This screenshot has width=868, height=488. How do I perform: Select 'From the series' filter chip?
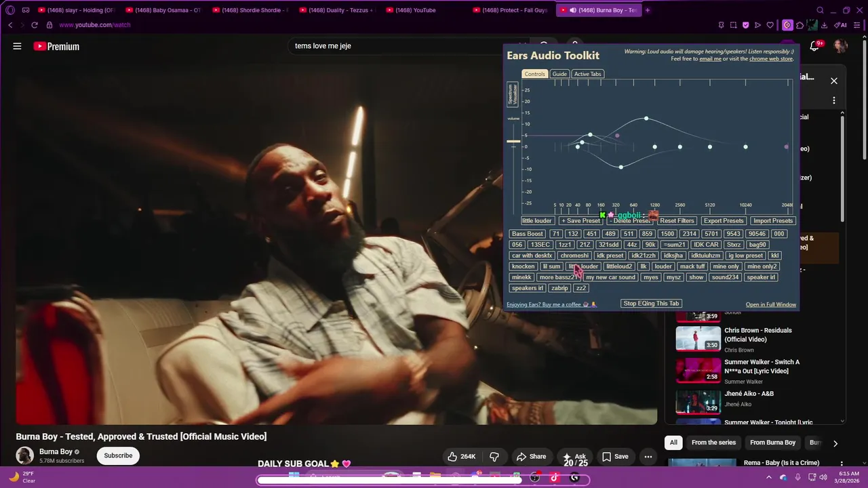point(713,443)
